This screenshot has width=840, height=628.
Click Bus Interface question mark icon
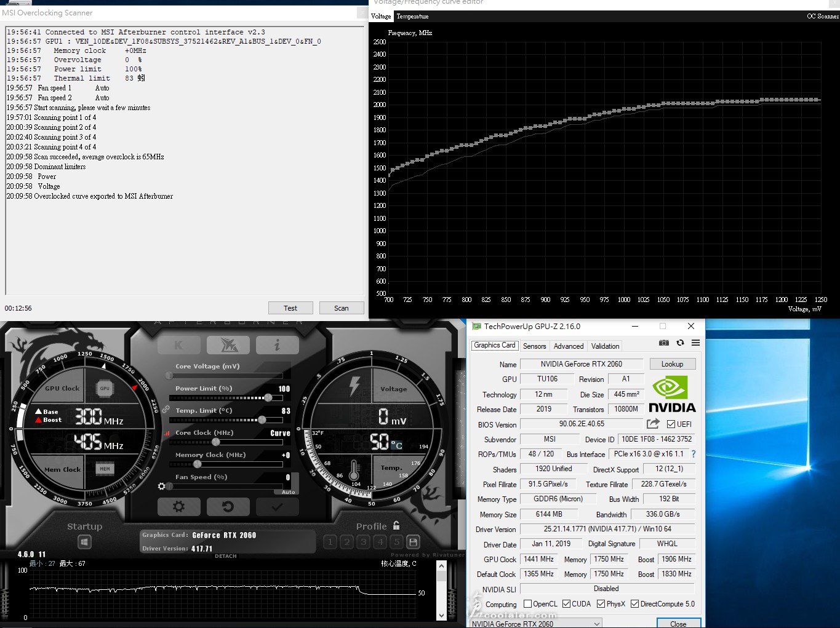coord(694,454)
